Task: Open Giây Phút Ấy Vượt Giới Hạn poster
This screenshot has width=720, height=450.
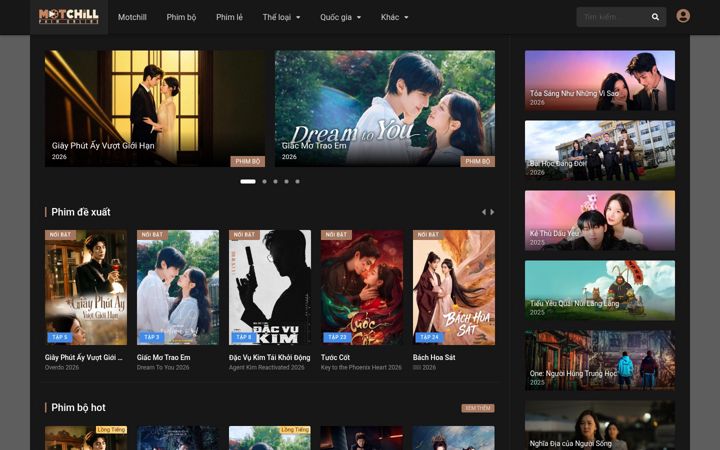Action: pos(86,287)
